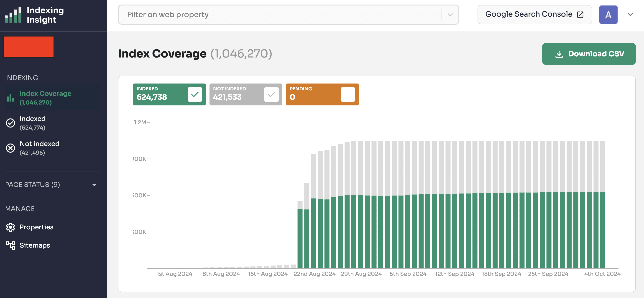Uncheck the INDEXED series checkbox
The width and height of the screenshot is (644, 298).
click(195, 94)
